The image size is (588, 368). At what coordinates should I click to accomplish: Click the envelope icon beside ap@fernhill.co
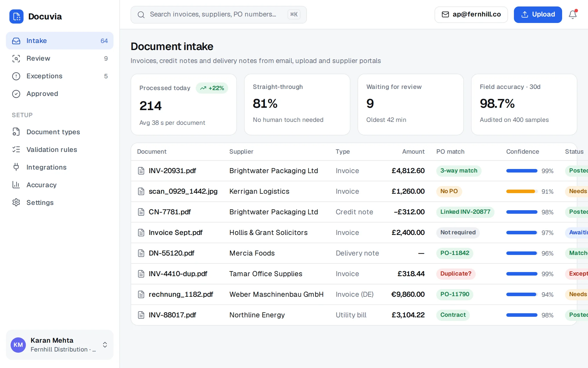point(445,14)
